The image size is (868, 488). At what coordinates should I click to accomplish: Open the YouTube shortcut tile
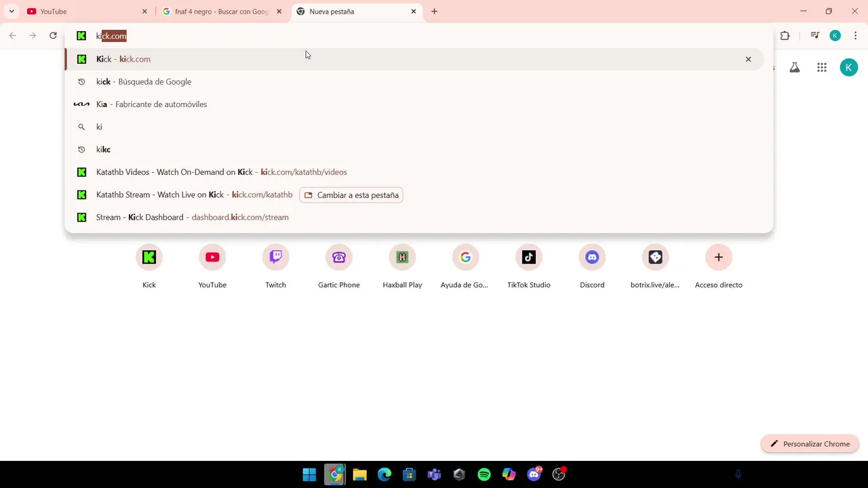(x=212, y=266)
